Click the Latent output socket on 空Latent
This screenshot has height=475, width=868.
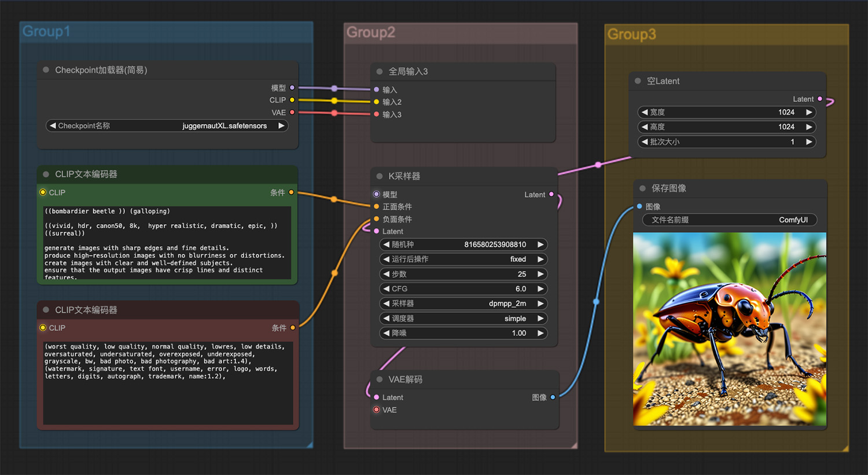(x=820, y=99)
